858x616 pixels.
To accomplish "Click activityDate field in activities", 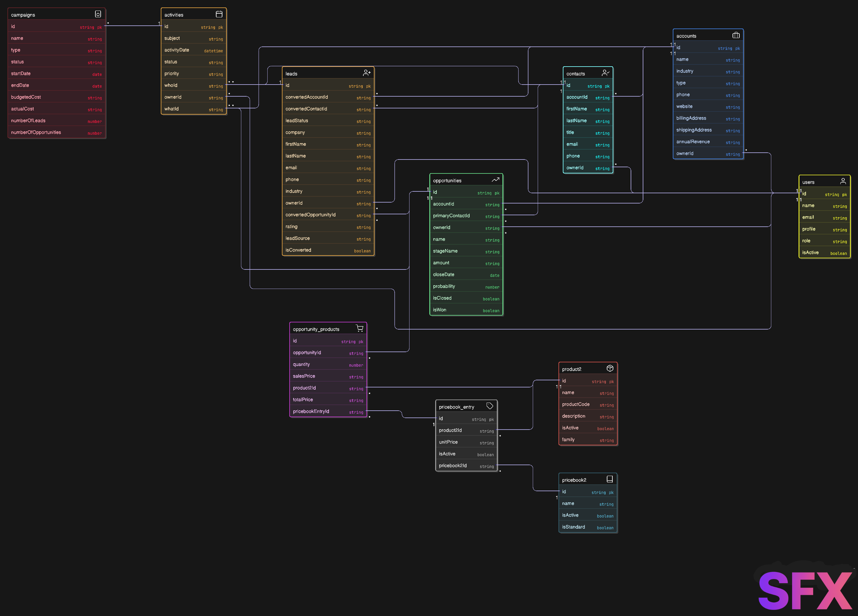I will (194, 50).
